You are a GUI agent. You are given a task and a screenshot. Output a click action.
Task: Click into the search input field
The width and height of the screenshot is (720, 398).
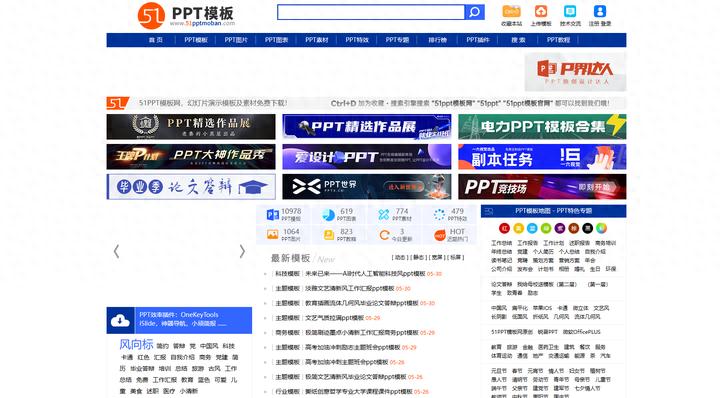pos(371,12)
